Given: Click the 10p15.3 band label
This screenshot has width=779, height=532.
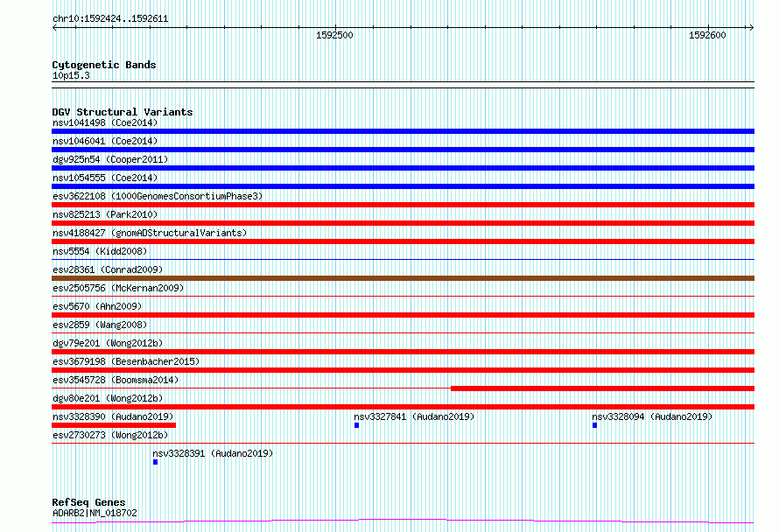Looking at the screenshot, I should pos(71,75).
